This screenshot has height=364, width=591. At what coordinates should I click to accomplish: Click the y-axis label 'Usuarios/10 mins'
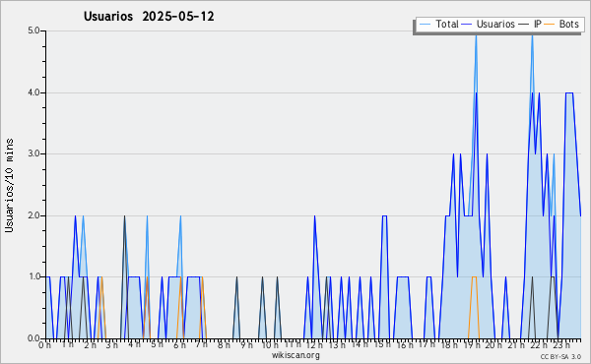coord(9,185)
